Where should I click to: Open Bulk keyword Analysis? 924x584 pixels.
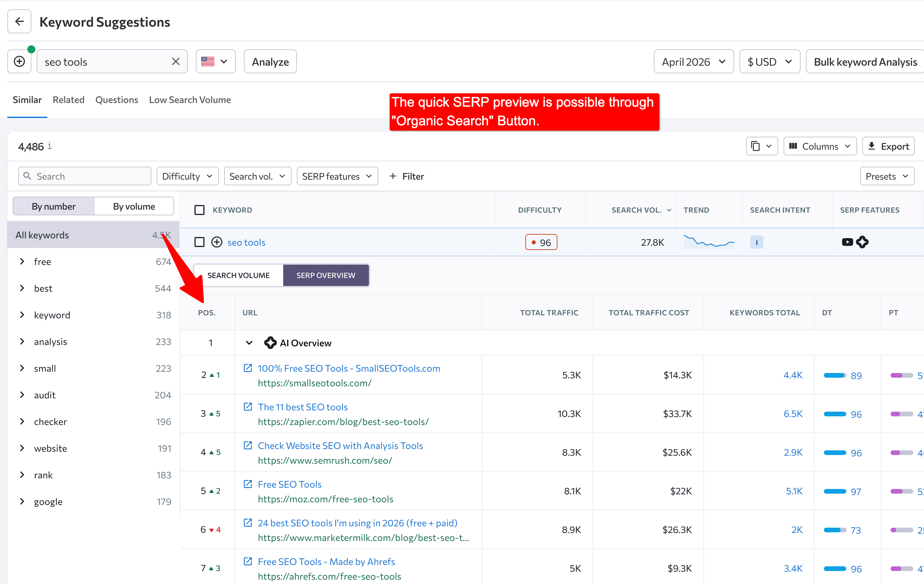[865, 61]
